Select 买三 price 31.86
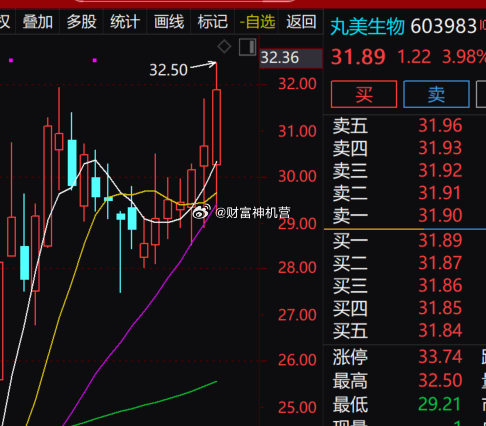 pyautogui.click(x=440, y=286)
